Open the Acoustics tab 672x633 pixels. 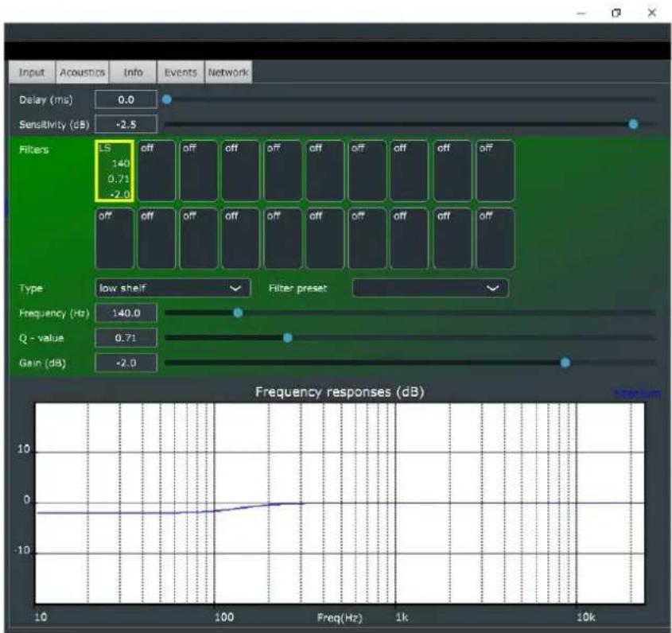[82, 72]
